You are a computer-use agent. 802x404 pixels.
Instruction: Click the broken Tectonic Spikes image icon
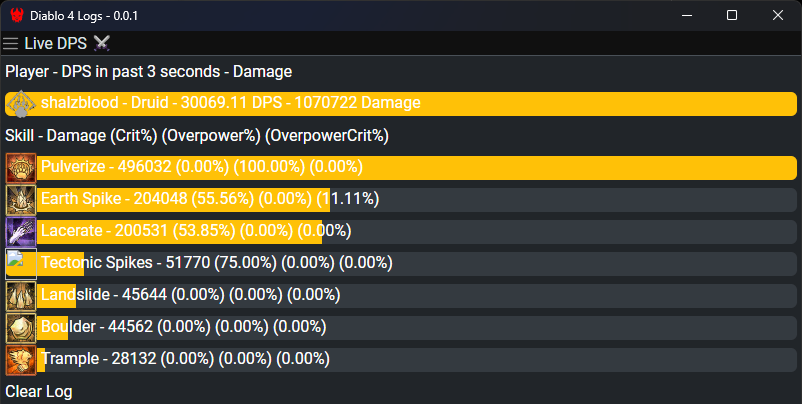pyautogui.click(x=21, y=264)
